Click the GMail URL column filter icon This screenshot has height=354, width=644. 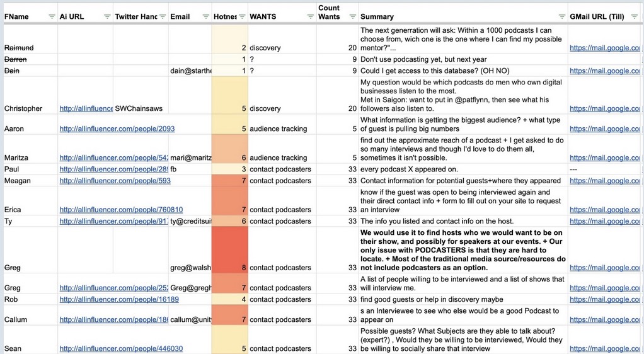(634, 16)
